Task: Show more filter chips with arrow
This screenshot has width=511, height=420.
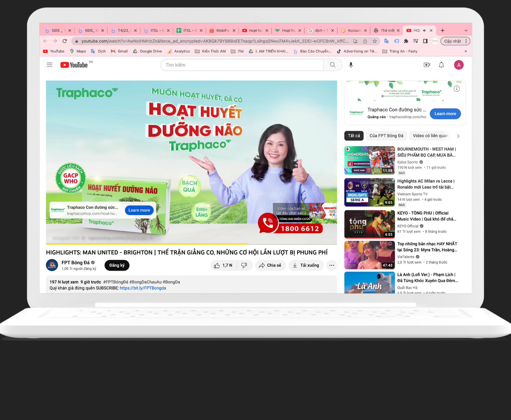Action: (458, 136)
